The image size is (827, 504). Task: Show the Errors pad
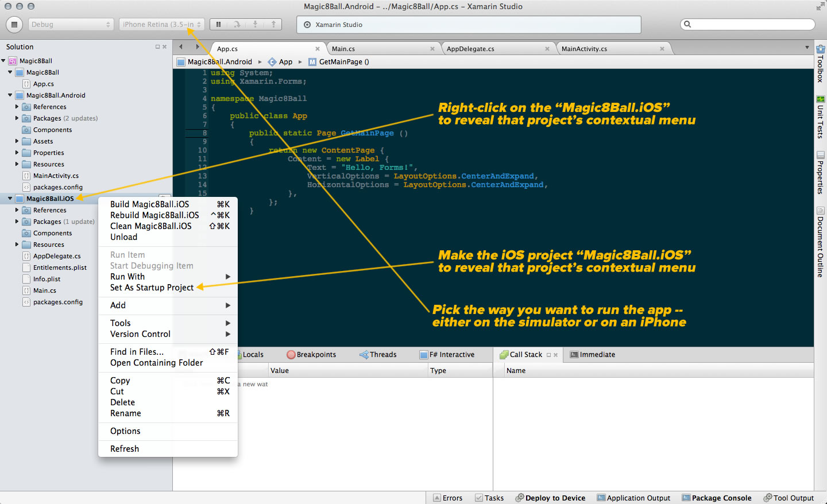447,498
